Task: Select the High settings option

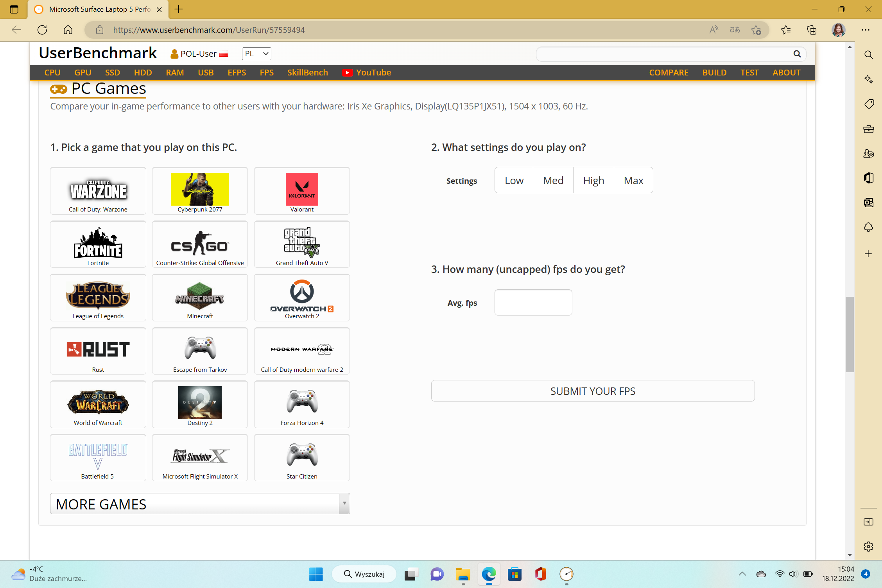Action: click(593, 180)
